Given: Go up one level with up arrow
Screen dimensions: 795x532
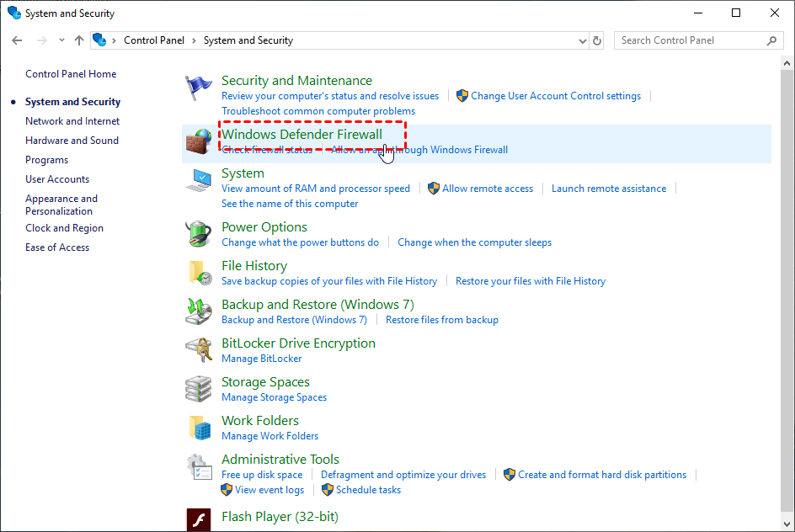Looking at the screenshot, I should (79, 40).
